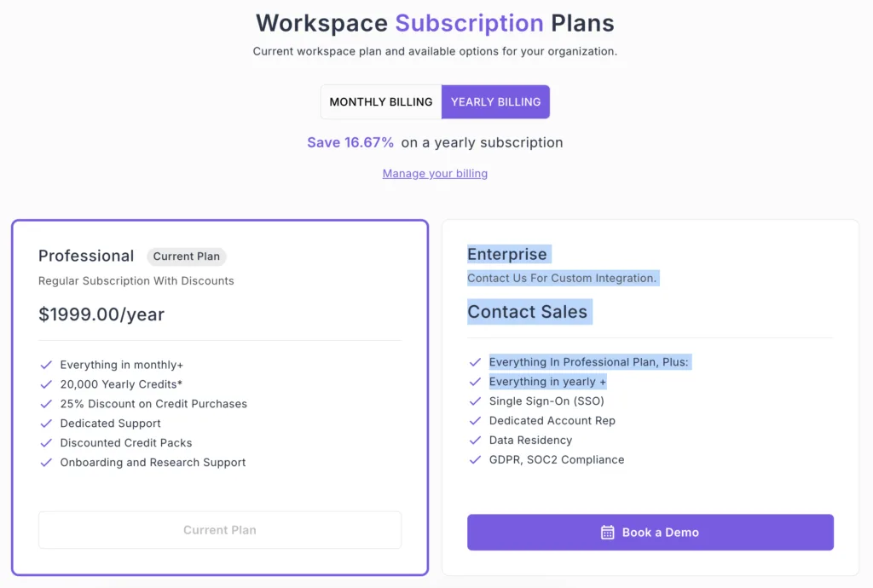Click the $1999.00/year price
Viewport: 873px width, 588px height.
[101, 314]
